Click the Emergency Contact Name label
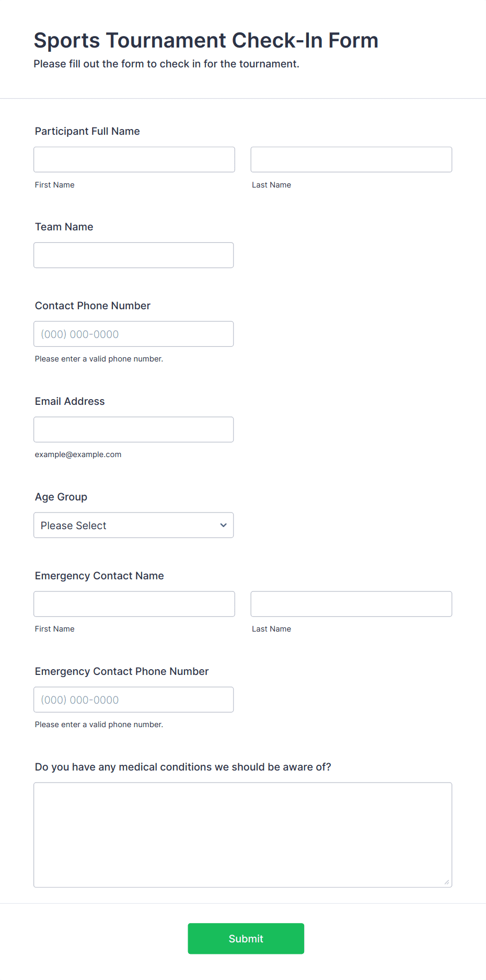This screenshot has height=980, width=486. [x=99, y=576]
